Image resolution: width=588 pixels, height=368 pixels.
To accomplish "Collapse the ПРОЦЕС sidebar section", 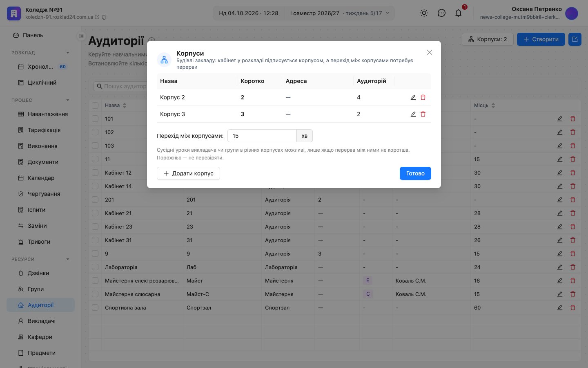I will click(x=68, y=100).
